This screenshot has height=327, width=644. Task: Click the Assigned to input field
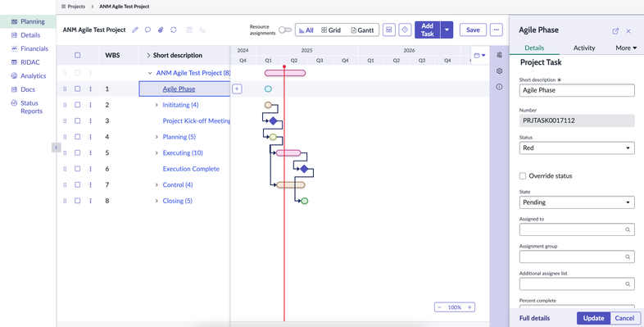[577, 229]
